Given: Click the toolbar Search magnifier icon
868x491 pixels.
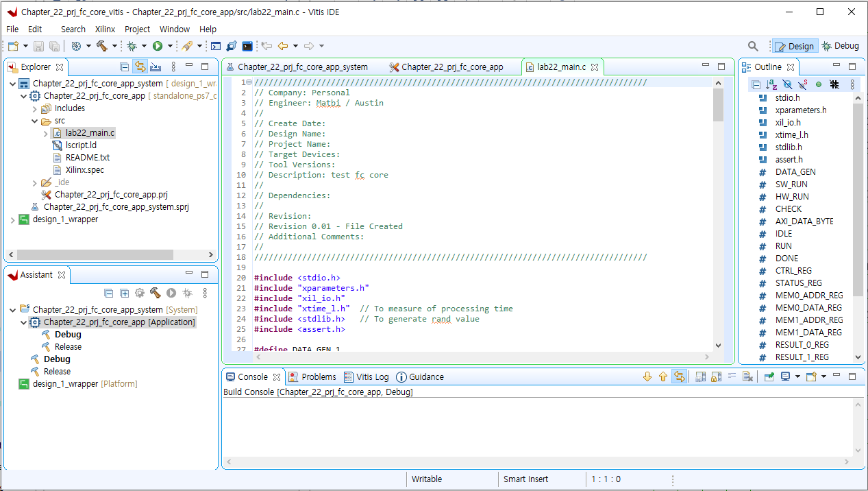Looking at the screenshot, I should [753, 46].
